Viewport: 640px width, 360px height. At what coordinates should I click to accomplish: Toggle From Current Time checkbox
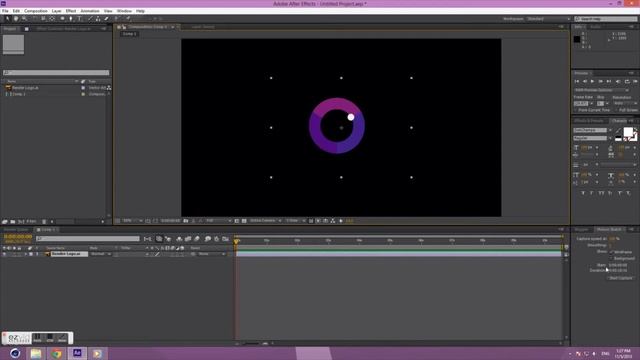pos(576,110)
